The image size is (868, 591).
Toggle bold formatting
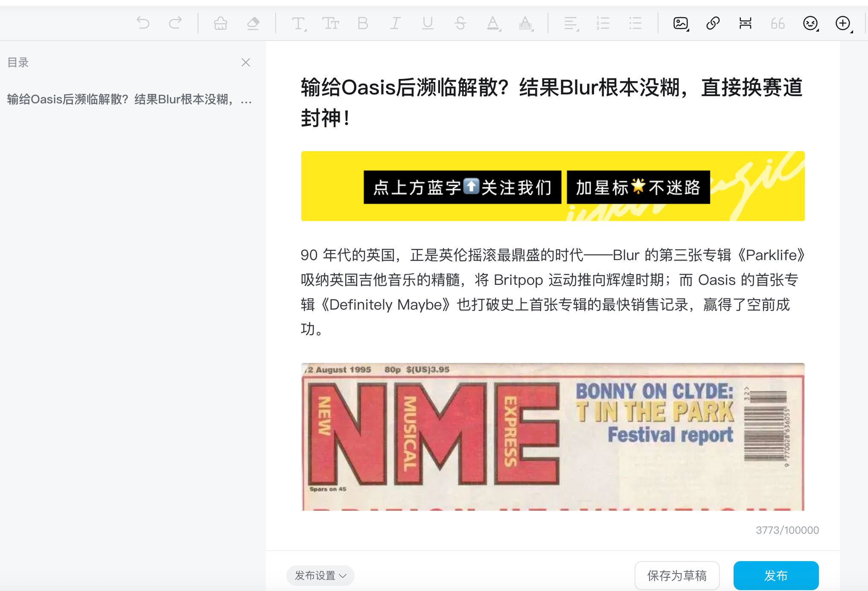(x=362, y=23)
